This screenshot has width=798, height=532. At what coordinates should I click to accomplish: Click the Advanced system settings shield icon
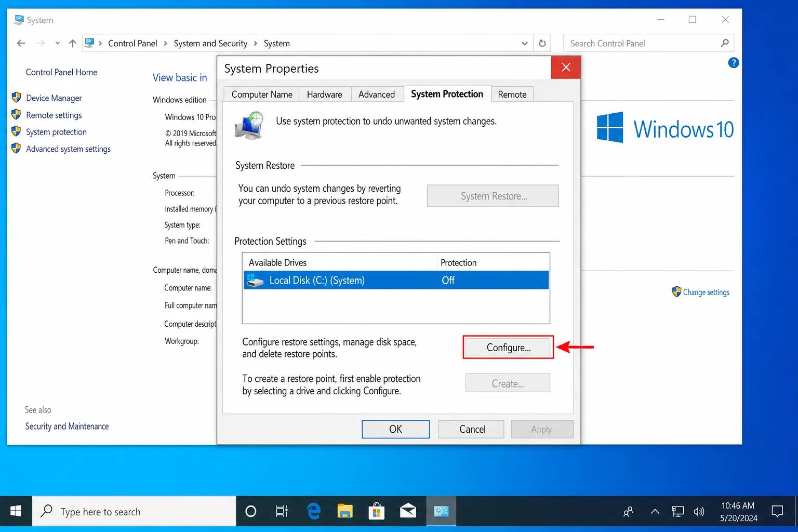click(x=16, y=149)
